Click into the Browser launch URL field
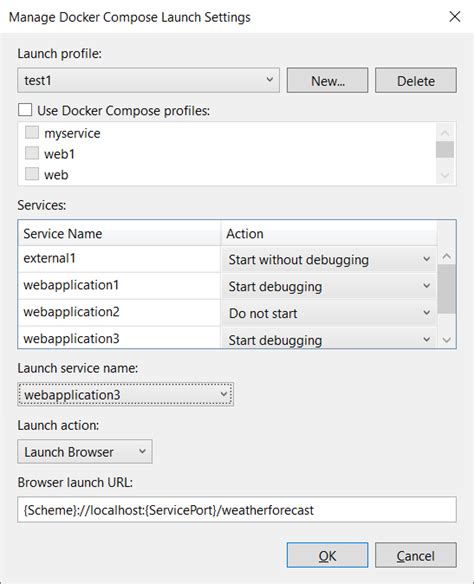474x584 pixels. (x=237, y=510)
